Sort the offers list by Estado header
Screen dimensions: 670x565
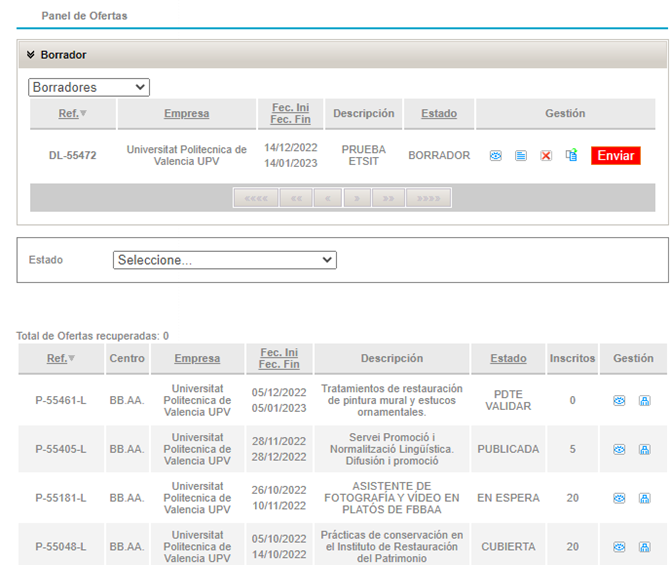tap(508, 359)
